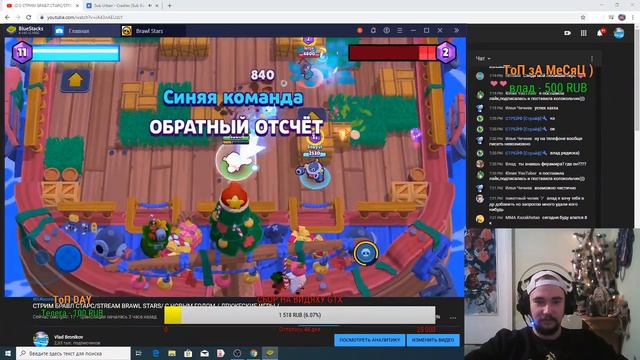Open the Chrome profile avatar
640x360 pixels.
point(622,17)
